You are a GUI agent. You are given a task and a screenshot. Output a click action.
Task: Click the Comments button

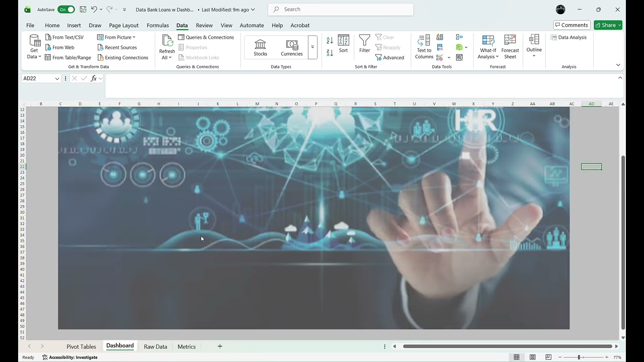click(x=572, y=25)
